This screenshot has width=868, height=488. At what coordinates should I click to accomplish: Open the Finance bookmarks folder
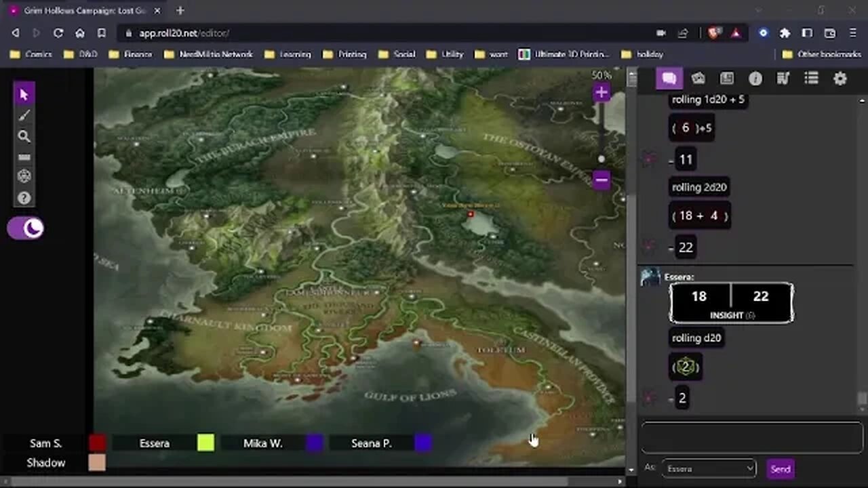tap(131, 54)
